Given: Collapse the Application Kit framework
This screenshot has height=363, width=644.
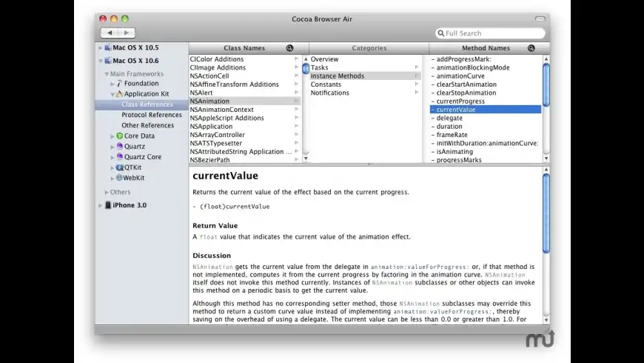Looking at the screenshot, I should [113, 94].
